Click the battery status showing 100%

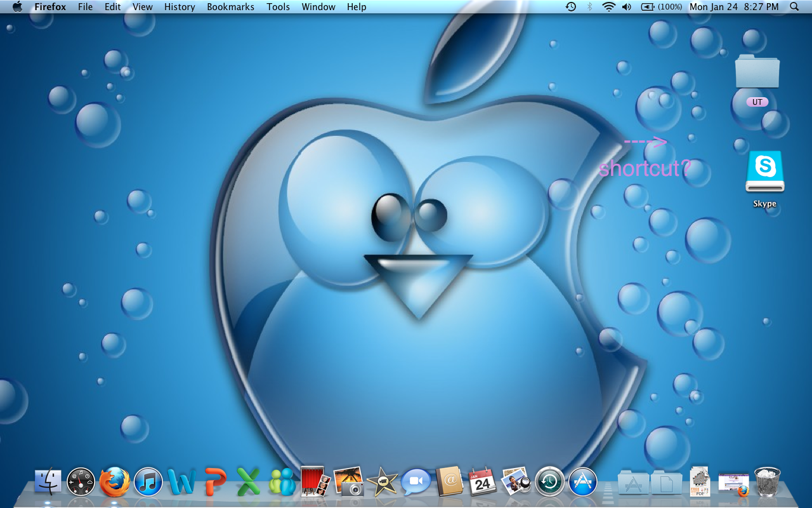point(662,7)
